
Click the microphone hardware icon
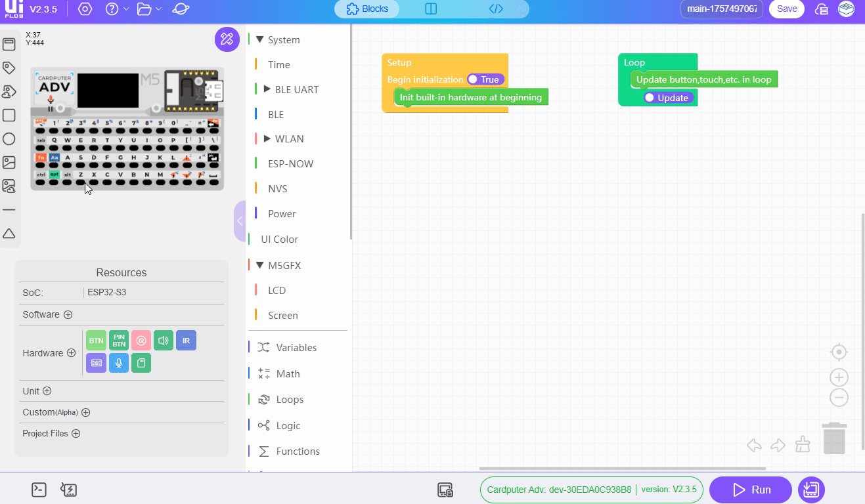click(119, 363)
